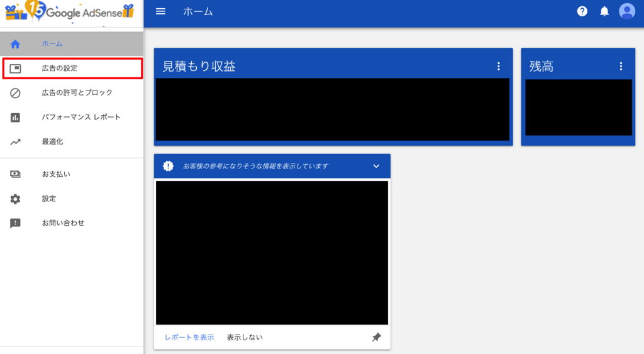This screenshot has width=644, height=354.
Task: Toggle the hamburger navigation menu
Action: (160, 11)
